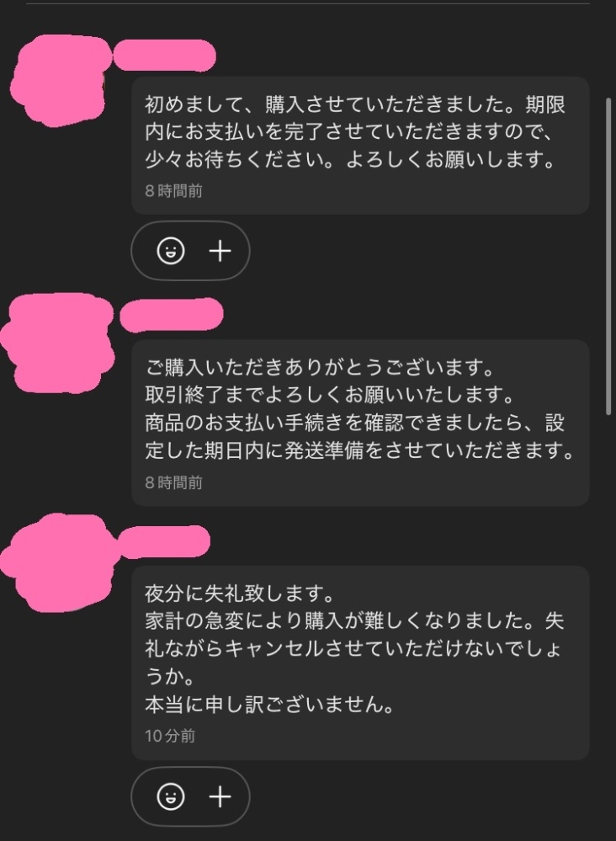The image size is (616, 841).
Task: Select the message starting with ご購入いただきありがとう
Action: pos(360,423)
